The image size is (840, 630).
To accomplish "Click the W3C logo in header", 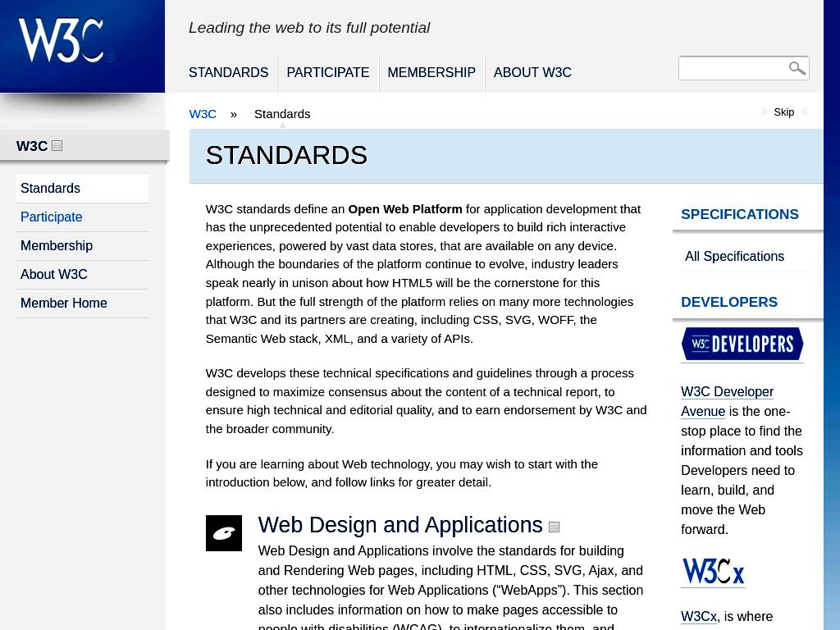I will point(66,41).
